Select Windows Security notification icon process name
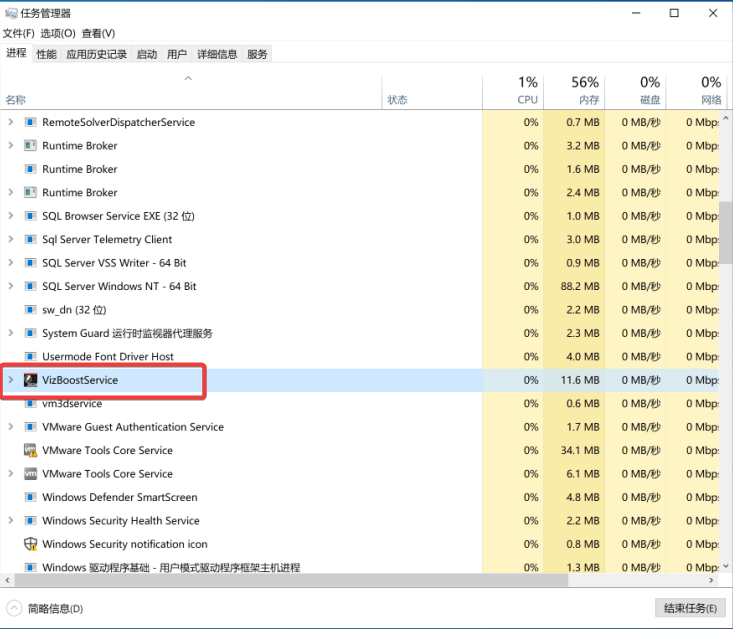 (x=125, y=544)
